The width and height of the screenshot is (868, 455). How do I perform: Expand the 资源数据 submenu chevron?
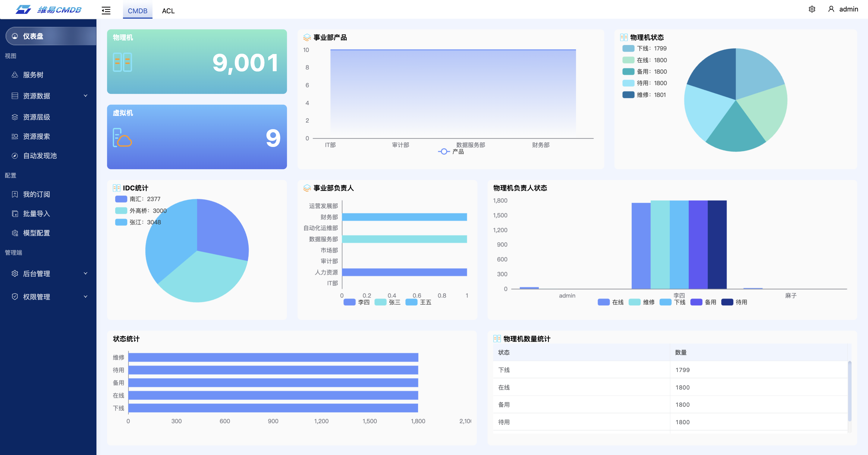pos(86,96)
